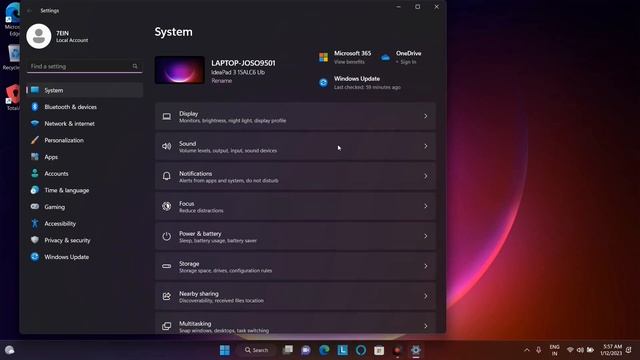Image resolution: width=640 pixels, height=360 pixels.
Task: Go to Network & internet settings
Action: [85, 124]
